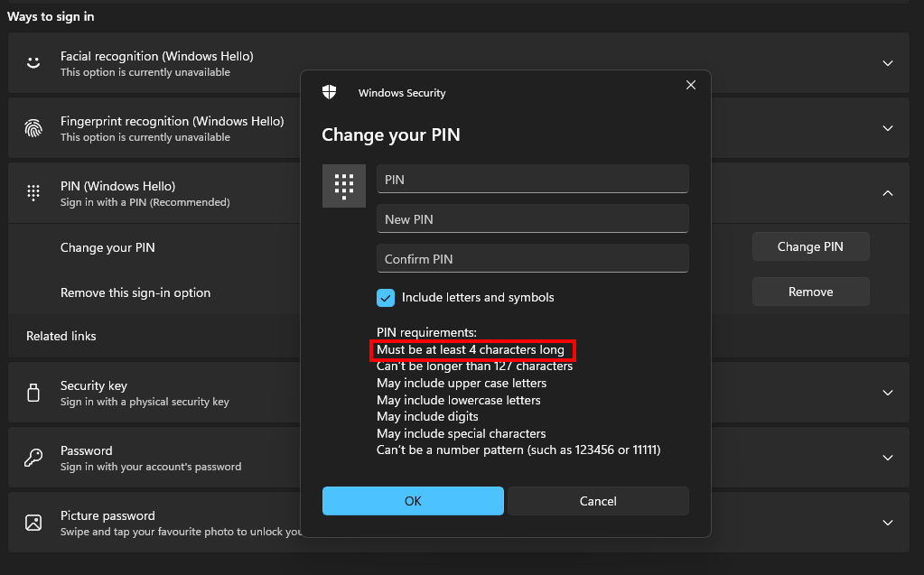Click the Picture password photo icon
The height and width of the screenshot is (575, 924).
point(33,522)
